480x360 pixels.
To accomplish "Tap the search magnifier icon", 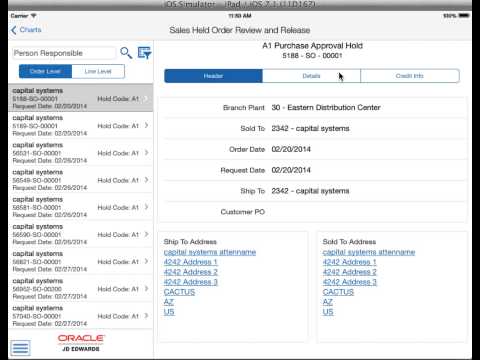I will pos(126,53).
